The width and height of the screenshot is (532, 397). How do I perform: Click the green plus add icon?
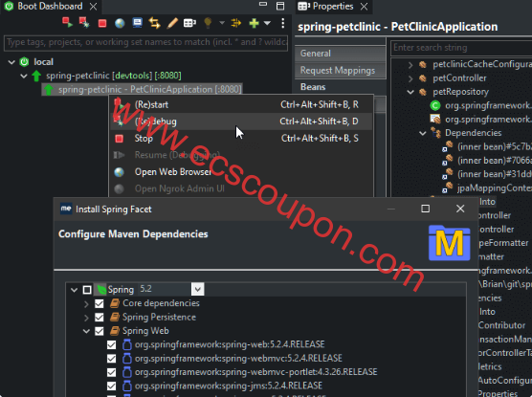coord(254,23)
